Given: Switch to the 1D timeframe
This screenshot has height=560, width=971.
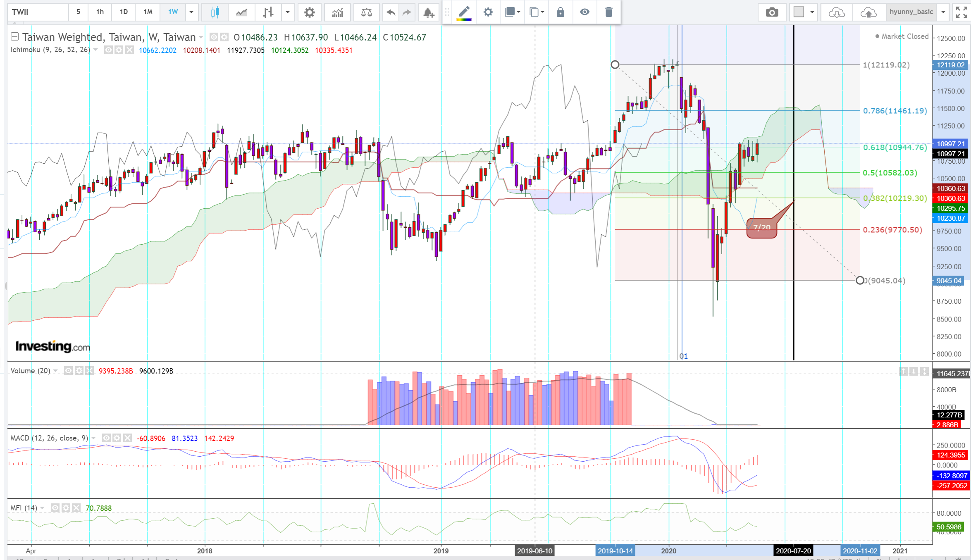Looking at the screenshot, I should 124,12.
